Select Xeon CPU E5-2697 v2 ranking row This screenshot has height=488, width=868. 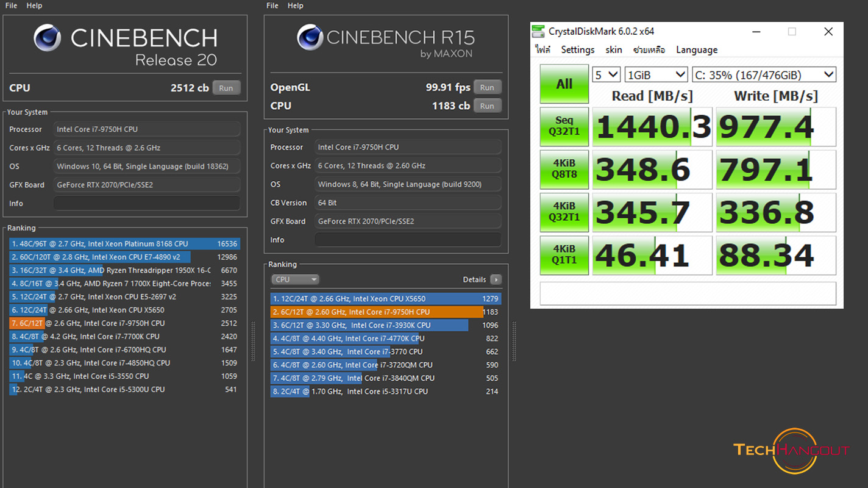[124, 297]
